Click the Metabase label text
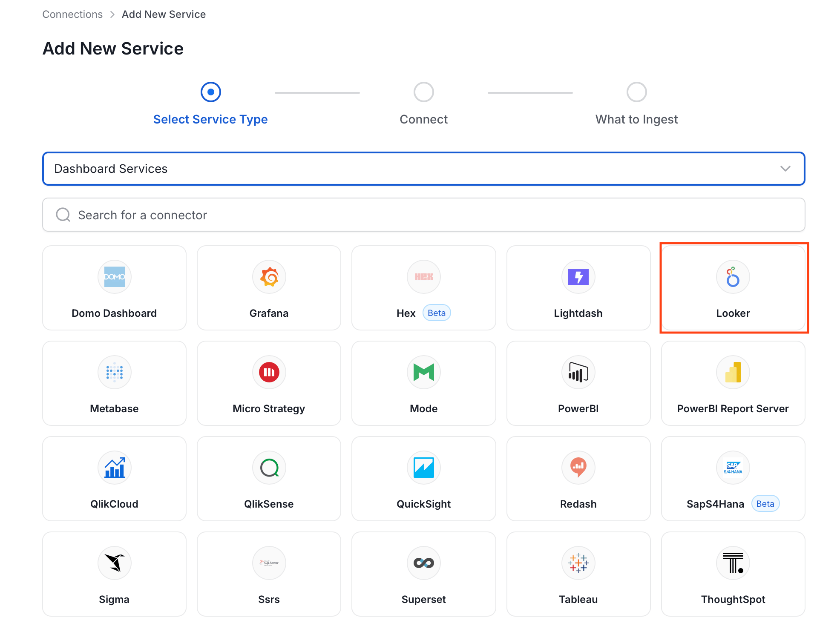Image resolution: width=840 pixels, height=626 pixels. click(114, 409)
